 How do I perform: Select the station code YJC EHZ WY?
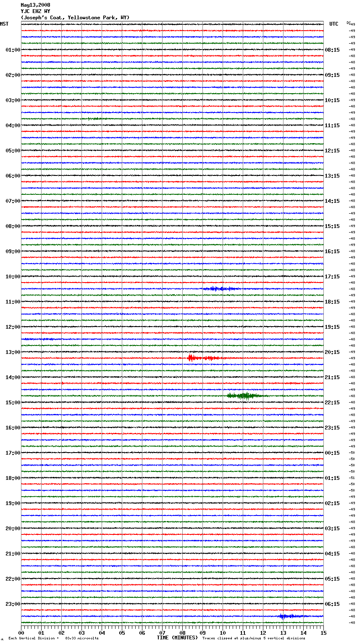tap(35, 11)
